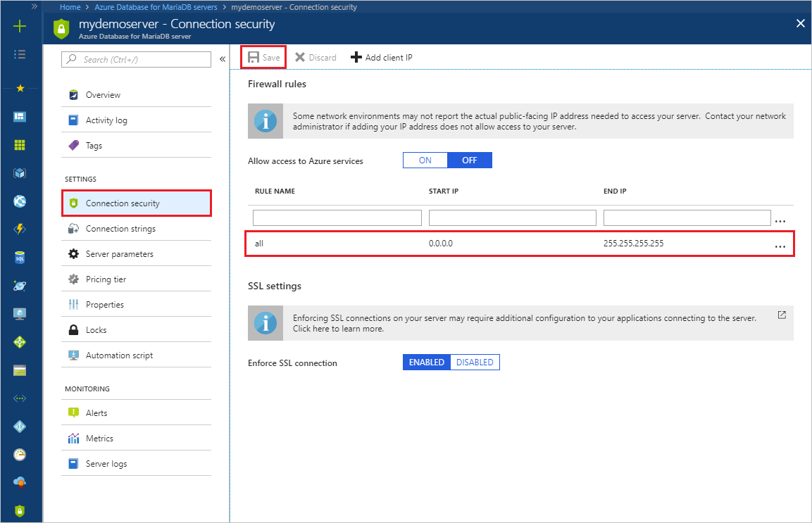Click Azure Database for MariaDB servers breadcrumb
This screenshot has height=523, width=812.
coord(156,7)
